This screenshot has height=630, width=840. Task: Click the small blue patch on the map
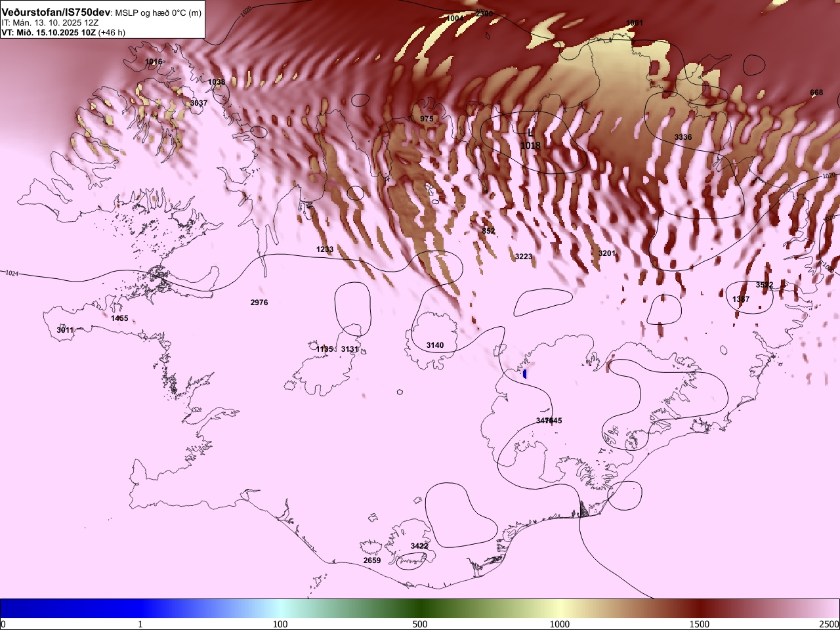(525, 374)
